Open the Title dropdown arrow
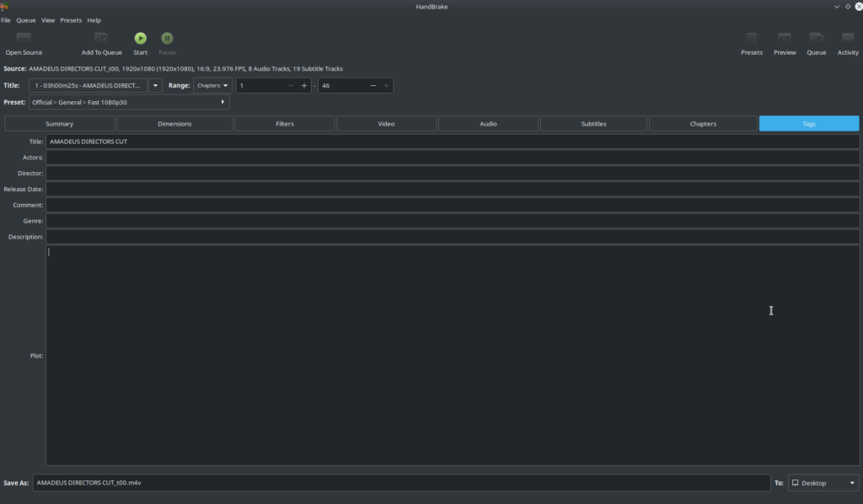Viewport: 863px width, 504px height. (x=155, y=85)
